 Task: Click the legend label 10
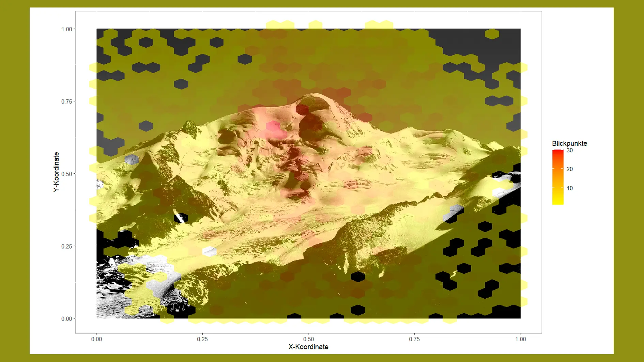tap(569, 188)
